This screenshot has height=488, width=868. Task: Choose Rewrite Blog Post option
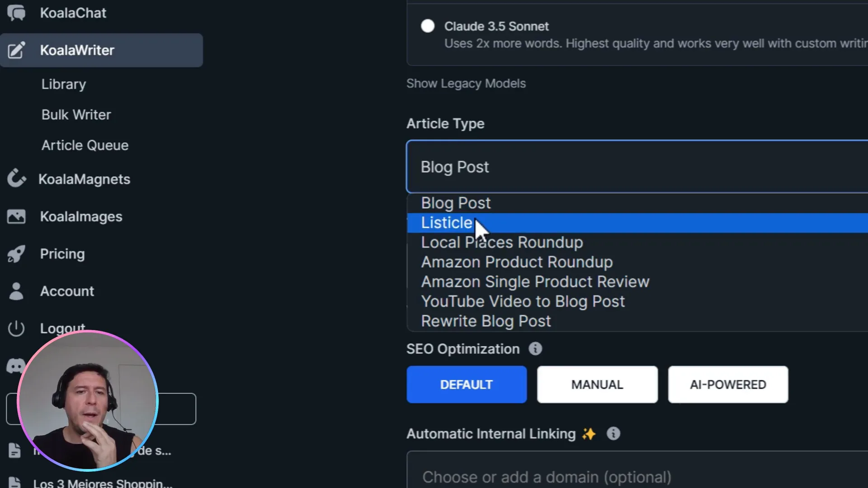click(x=637, y=321)
